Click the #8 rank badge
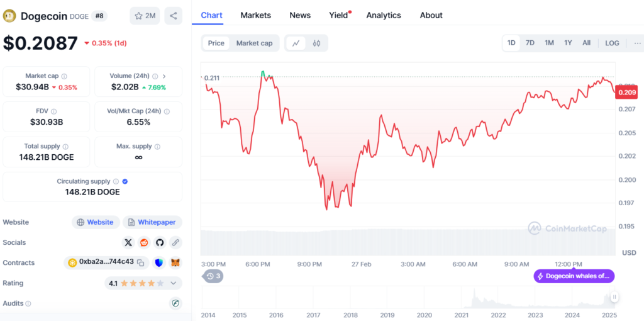Image resolution: width=644 pixels, height=321 pixels. (99, 16)
